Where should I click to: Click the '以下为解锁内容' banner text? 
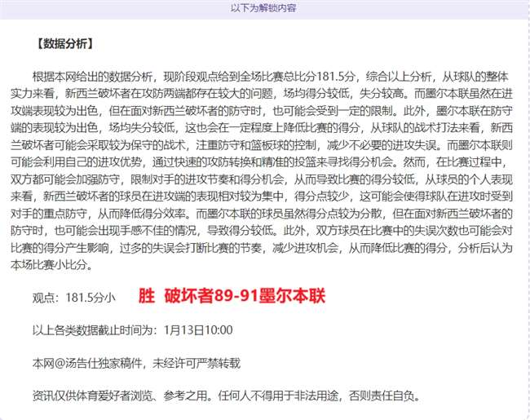tap(263, 8)
